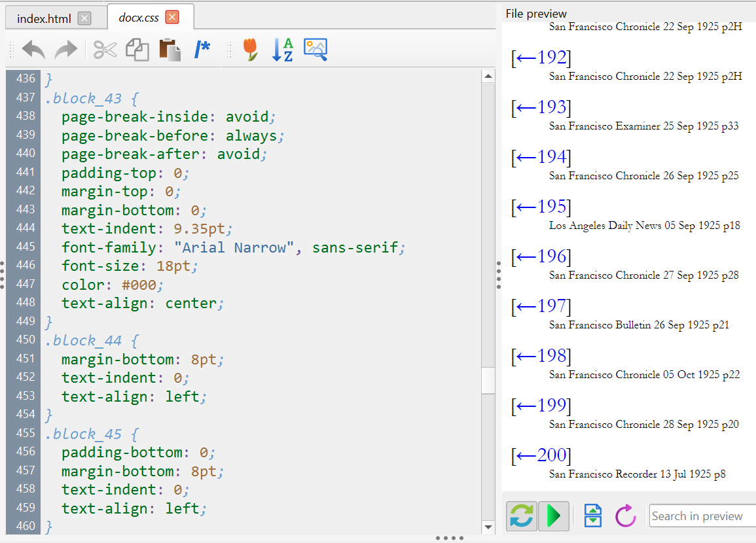Click the insert image icon in toolbar

pyautogui.click(x=315, y=50)
